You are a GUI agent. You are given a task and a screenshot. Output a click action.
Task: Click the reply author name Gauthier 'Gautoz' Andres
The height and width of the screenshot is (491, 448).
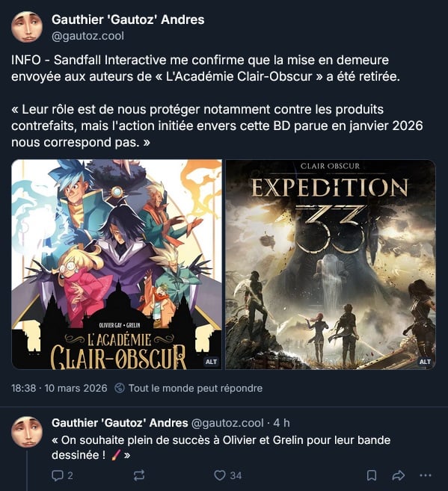(120, 423)
